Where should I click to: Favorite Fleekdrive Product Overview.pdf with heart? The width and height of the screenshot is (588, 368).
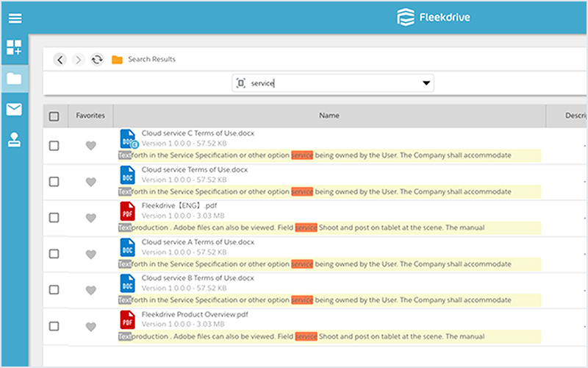pos(90,327)
